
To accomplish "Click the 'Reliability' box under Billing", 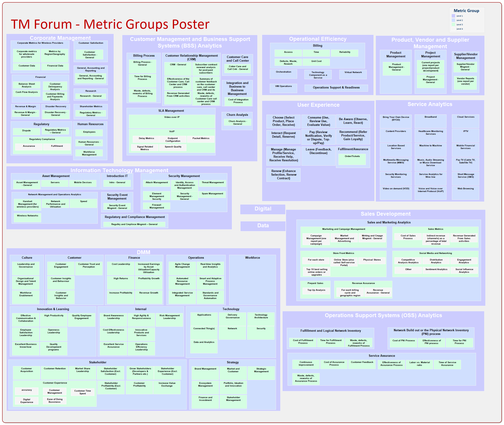I will 345,53.
